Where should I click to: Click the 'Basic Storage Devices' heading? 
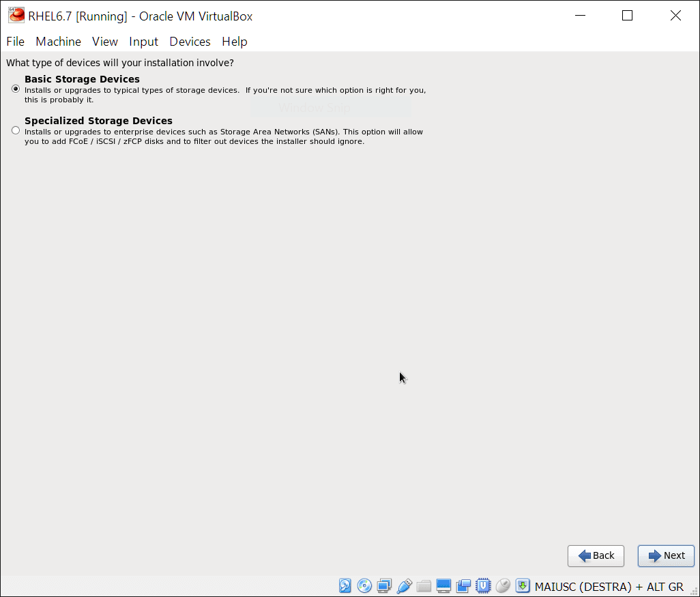[82, 79]
